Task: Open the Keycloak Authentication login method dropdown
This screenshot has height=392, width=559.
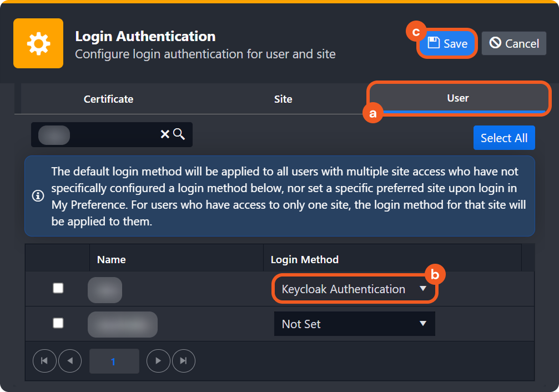Action: click(x=355, y=289)
